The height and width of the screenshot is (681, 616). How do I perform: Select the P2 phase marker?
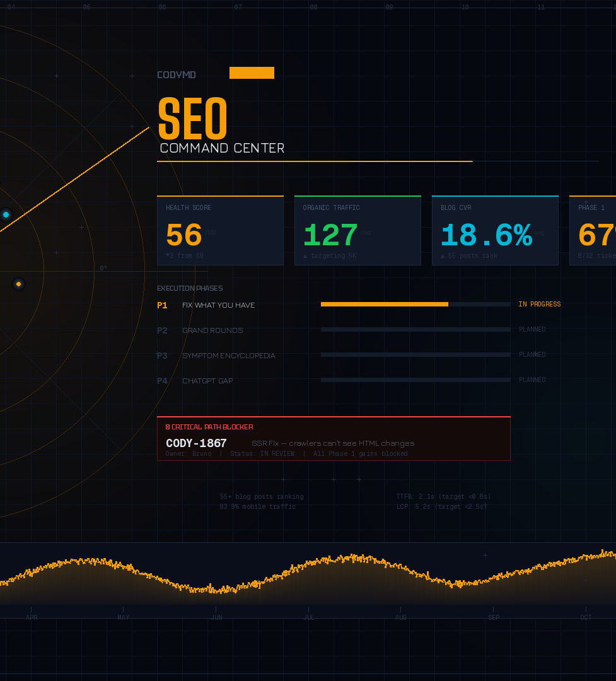tap(162, 330)
